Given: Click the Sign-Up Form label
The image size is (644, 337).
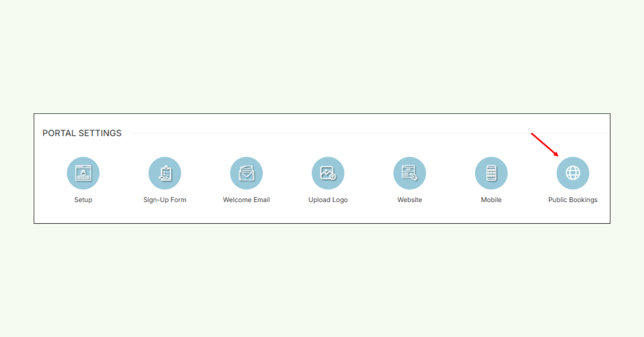Looking at the screenshot, I should point(165,199).
